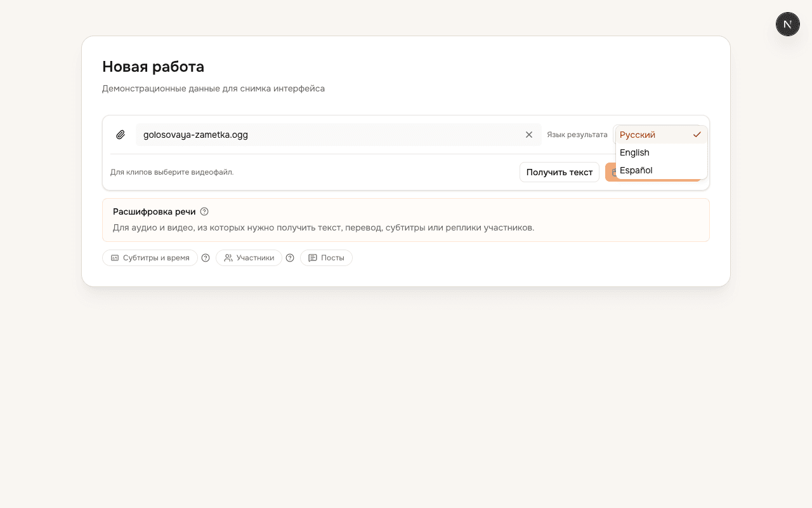This screenshot has height=508, width=812.
Task: Clear the attached golosovaya-zametka.ogg file
Action: [529, 135]
